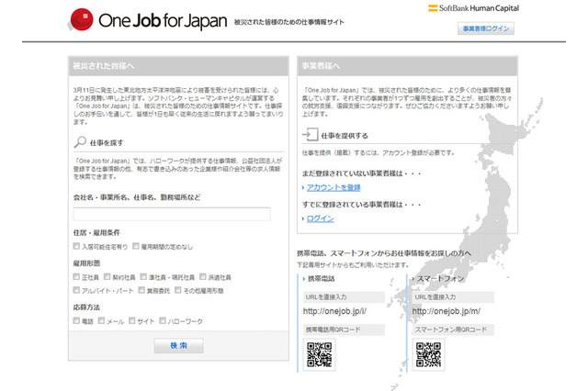
Task: Open the ログイン link for registered businesses
Action: click(x=320, y=218)
